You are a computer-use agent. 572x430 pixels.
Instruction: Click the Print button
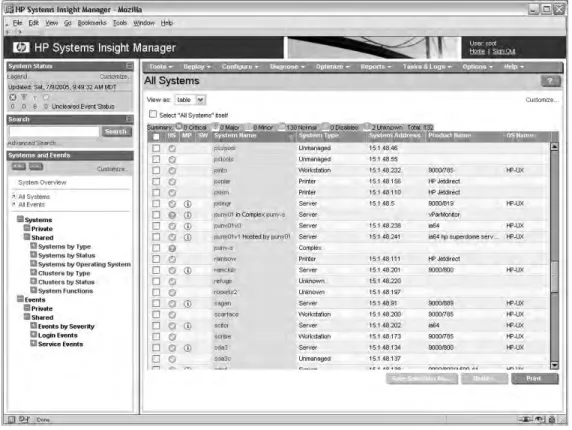coord(534,379)
